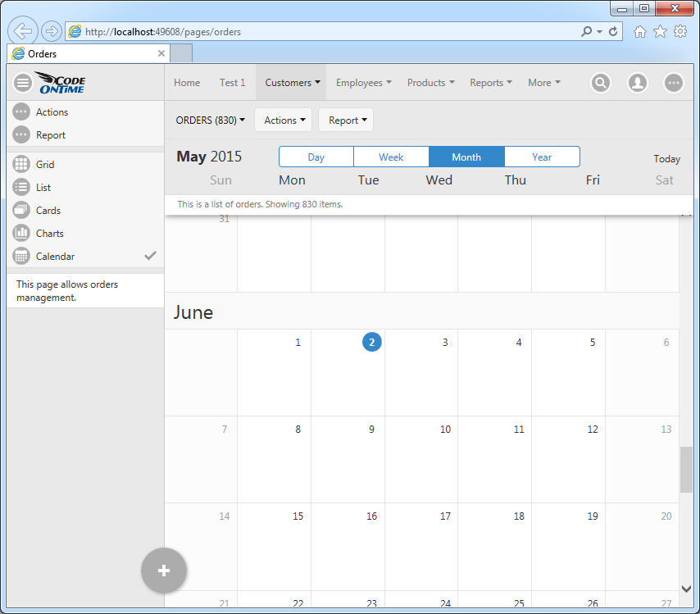The height and width of the screenshot is (614, 700).
Task: Open the user account icon
Action: [x=638, y=83]
